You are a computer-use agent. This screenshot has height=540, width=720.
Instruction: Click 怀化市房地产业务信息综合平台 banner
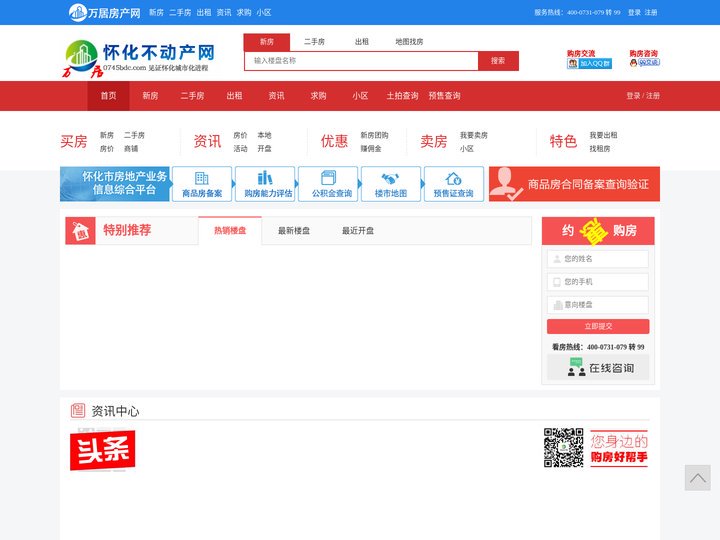(115, 184)
